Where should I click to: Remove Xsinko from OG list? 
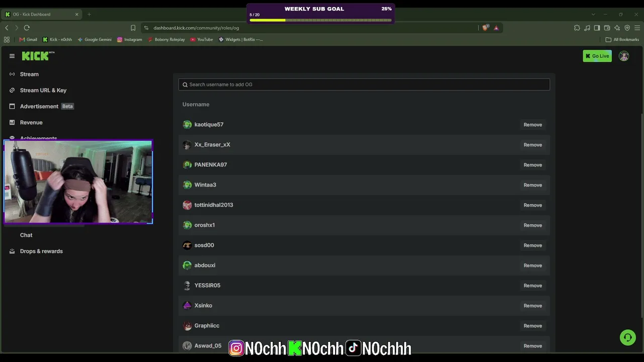533,306
